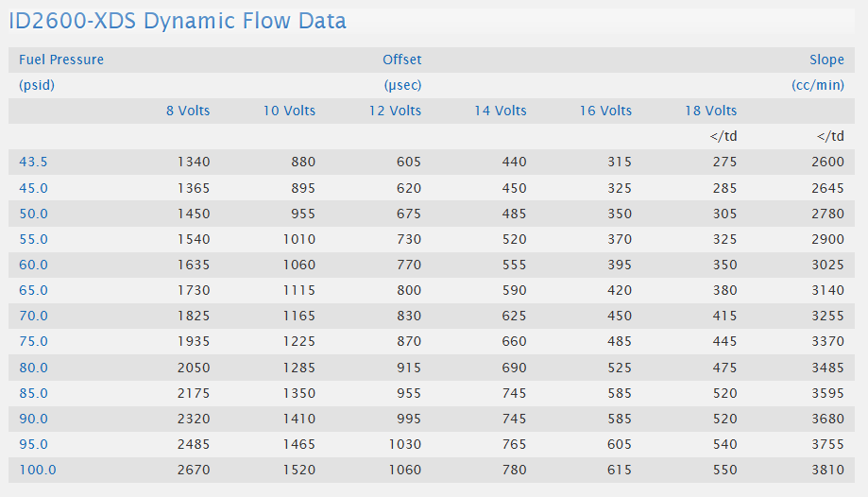Select the (cc/min) unit label

[x=818, y=85]
